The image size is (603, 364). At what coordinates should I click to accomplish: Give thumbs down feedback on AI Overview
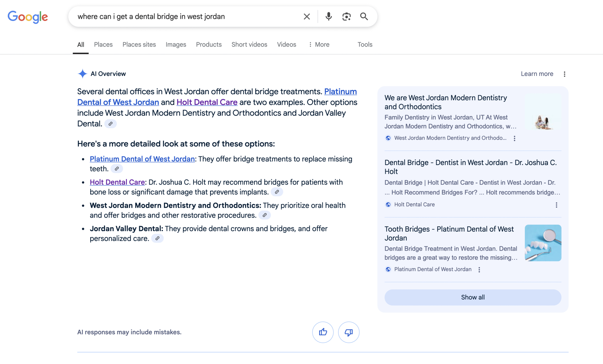(348, 332)
